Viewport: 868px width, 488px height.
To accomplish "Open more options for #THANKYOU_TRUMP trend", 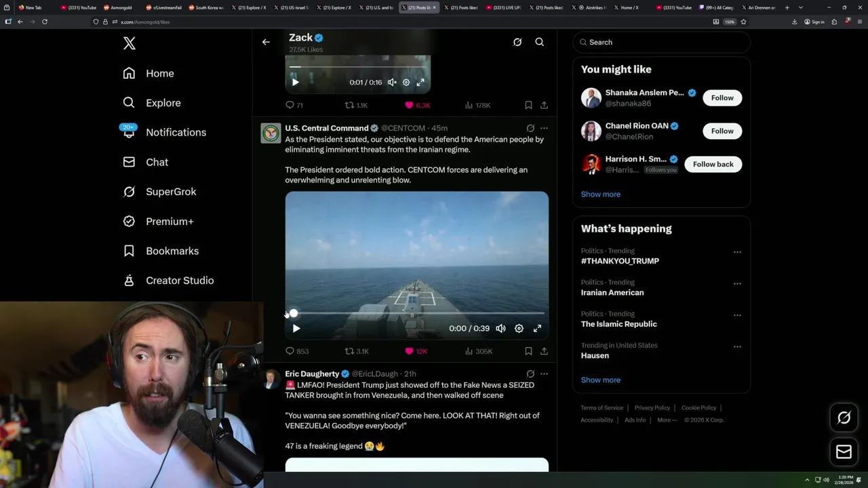I will (737, 252).
